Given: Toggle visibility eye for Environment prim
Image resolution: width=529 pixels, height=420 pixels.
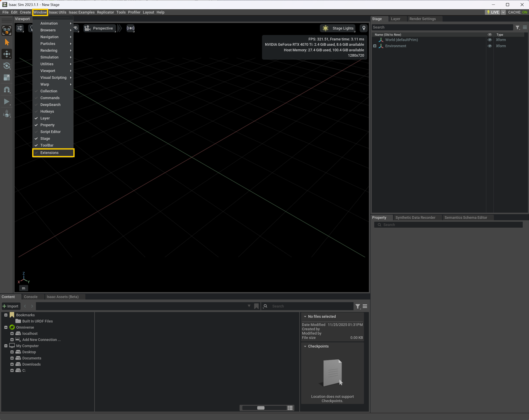Looking at the screenshot, I should [x=490, y=46].
